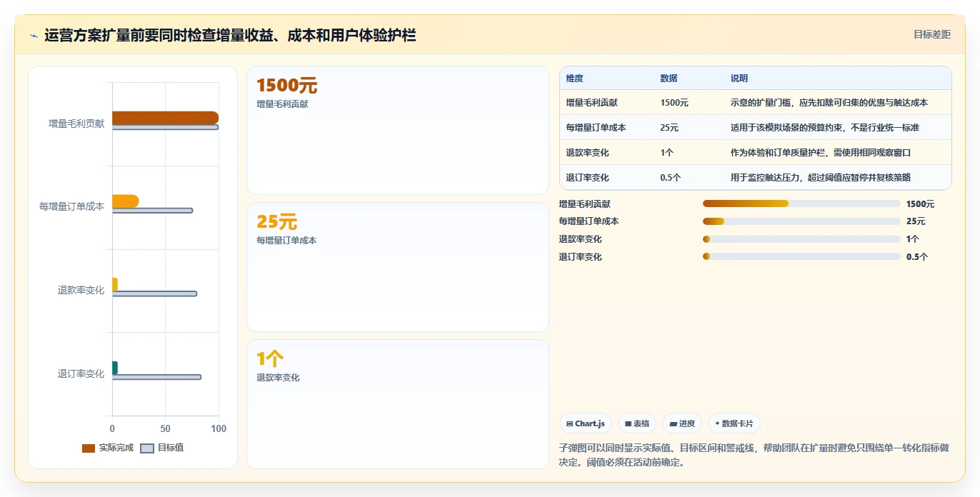Click the 退款率变化 target bar in chart
Viewport: 980px width, 497px height.
(154, 293)
